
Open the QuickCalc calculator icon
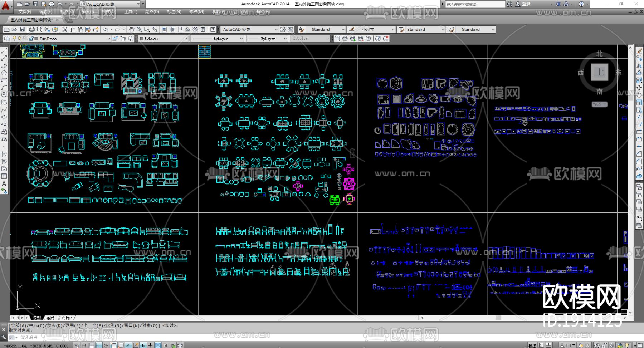203,29
